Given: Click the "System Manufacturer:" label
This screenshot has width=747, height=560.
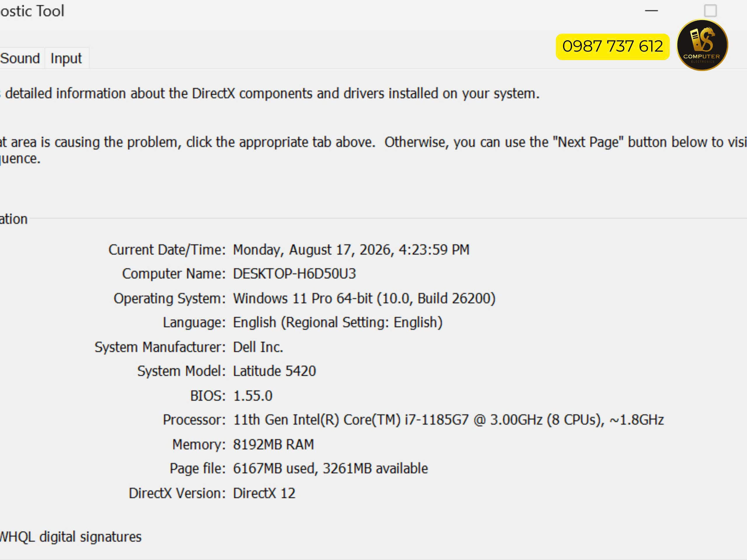Looking at the screenshot, I should (160, 347).
